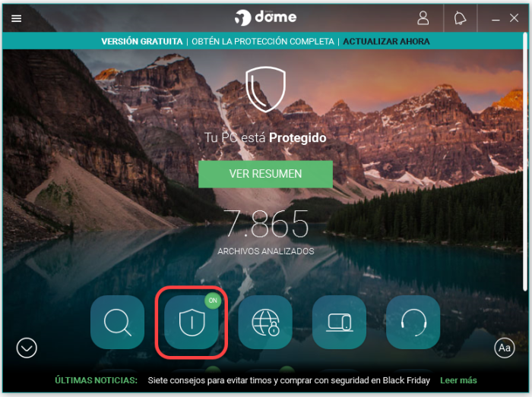Click the VERSIÓN GRATUITA label

[142, 41]
